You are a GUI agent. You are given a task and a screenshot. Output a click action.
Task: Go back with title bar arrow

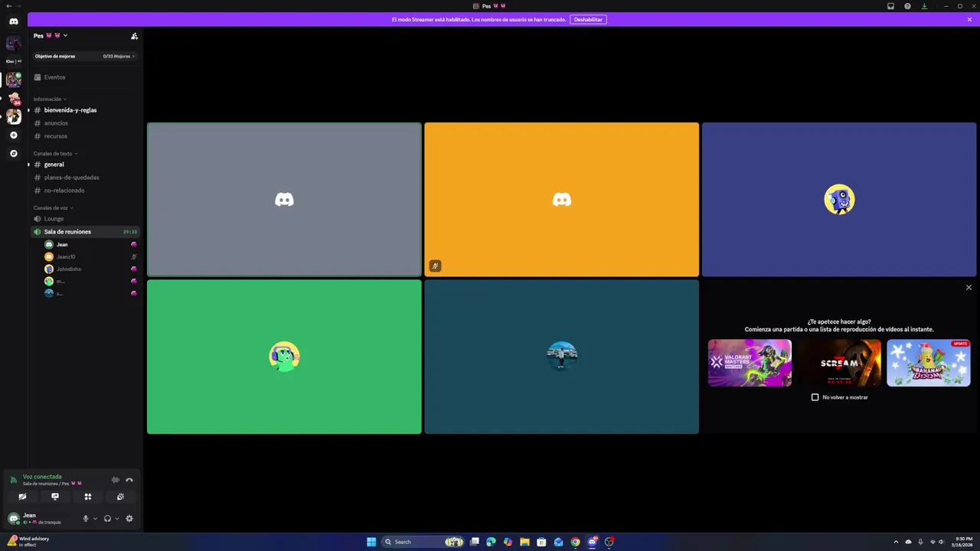pyautogui.click(x=8, y=6)
